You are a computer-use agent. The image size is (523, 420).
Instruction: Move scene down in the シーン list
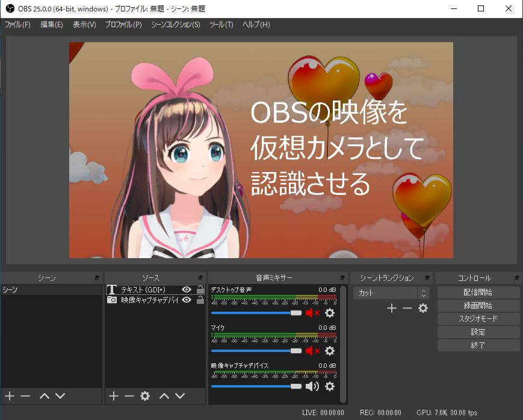[x=60, y=396]
